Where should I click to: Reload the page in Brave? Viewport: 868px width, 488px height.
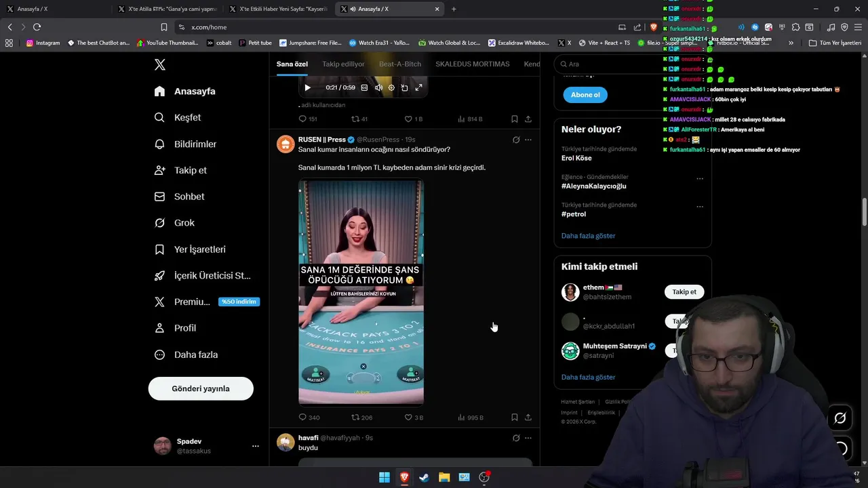coord(37,27)
